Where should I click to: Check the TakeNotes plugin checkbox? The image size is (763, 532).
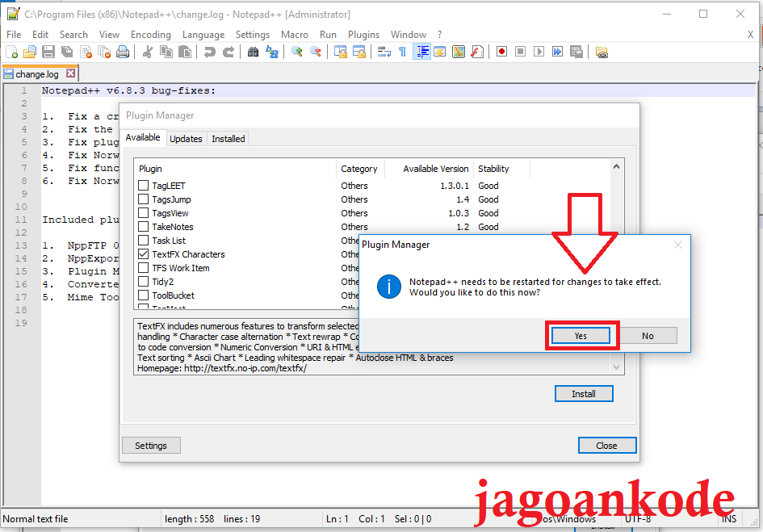click(x=143, y=226)
